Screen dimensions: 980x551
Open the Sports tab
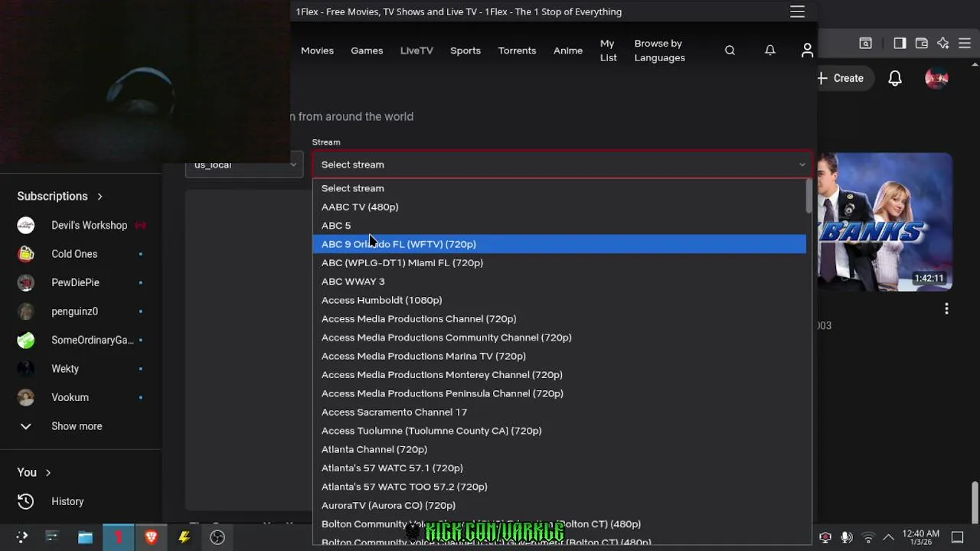tap(465, 51)
